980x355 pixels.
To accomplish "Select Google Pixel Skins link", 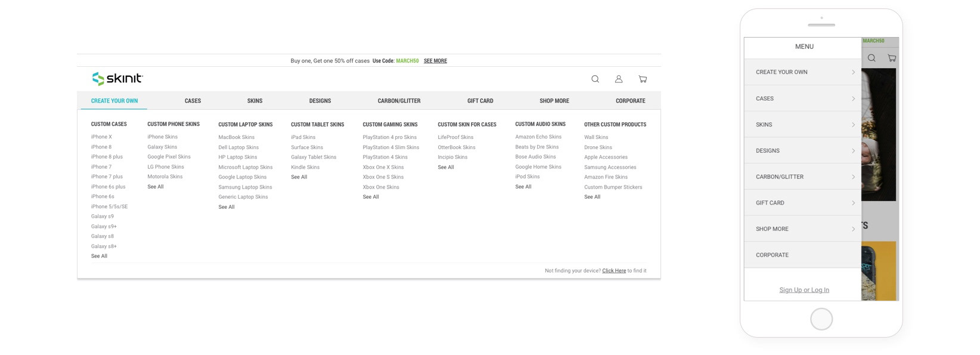I will 169,157.
